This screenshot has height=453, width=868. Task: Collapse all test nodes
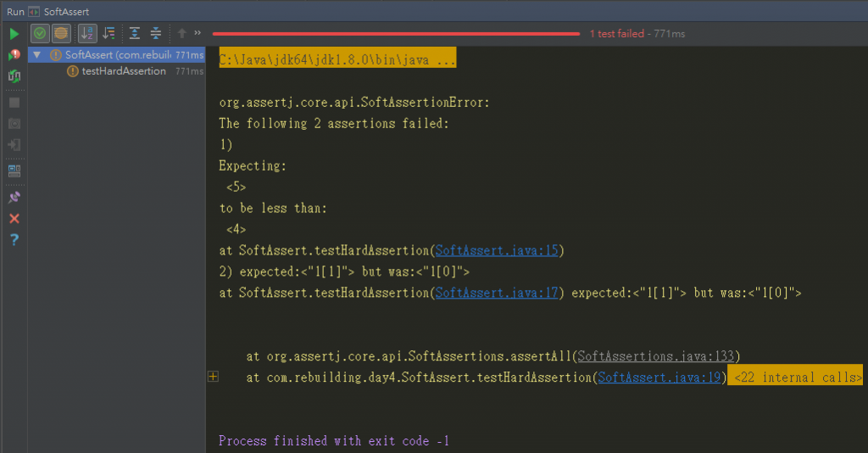click(x=156, y=34)
